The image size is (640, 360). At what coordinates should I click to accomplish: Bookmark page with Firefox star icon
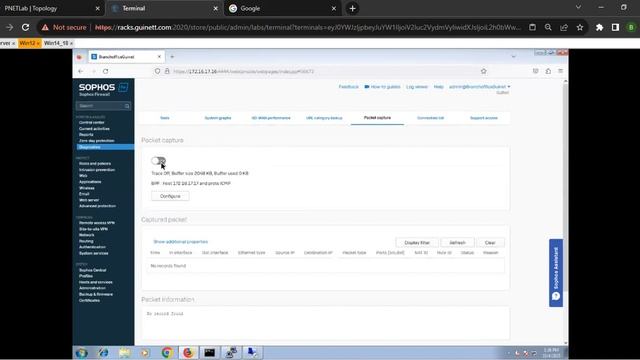pyautogui.click(x=484, y=71)
